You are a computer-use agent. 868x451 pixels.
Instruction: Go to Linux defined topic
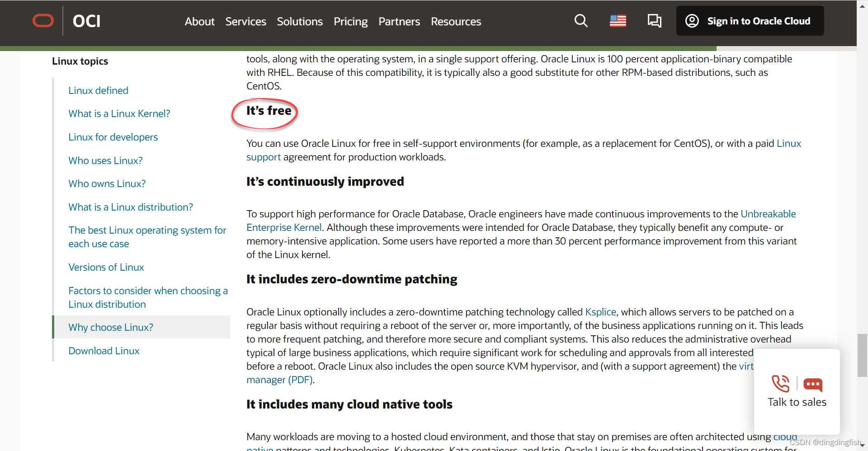(98, 90)
